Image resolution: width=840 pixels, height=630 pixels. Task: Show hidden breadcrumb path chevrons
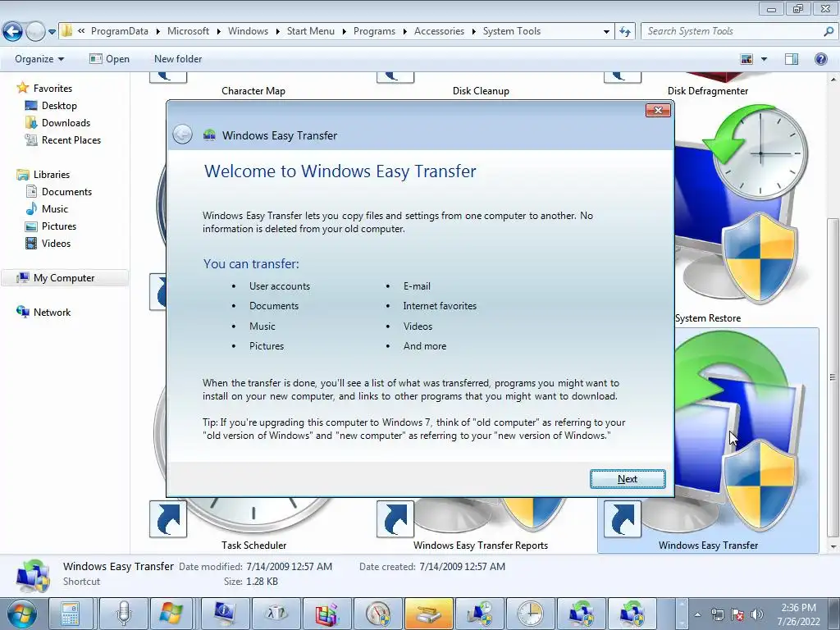pos(81,31)
